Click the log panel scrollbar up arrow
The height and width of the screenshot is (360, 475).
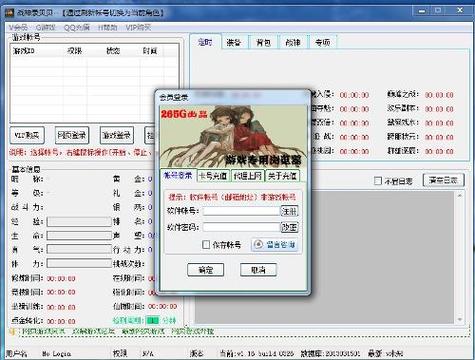tap(460, 195)
